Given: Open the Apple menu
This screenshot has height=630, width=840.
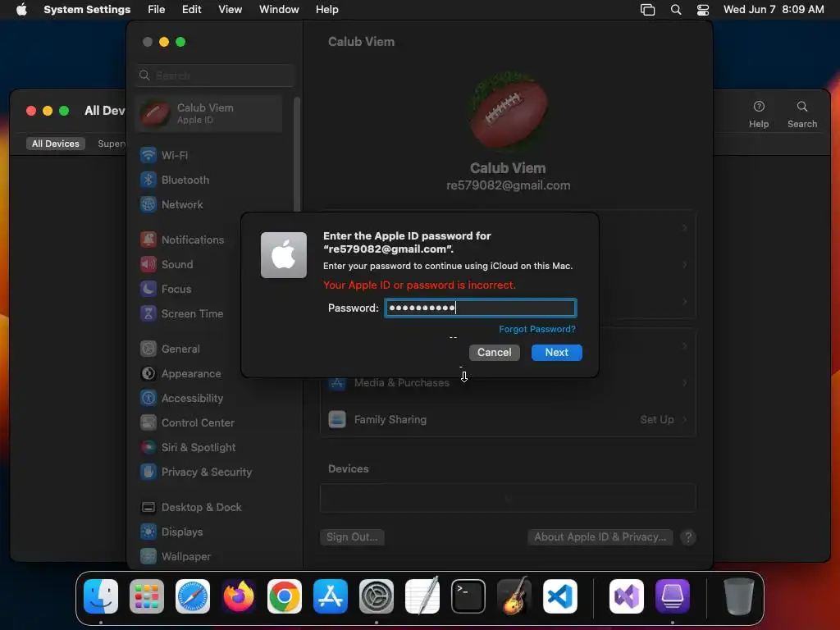Looking at the screenshot, I should tap(21, 10).
